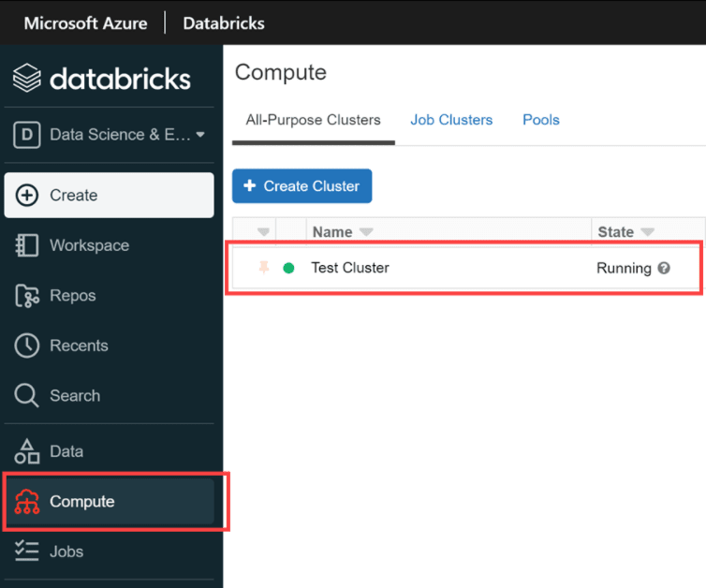Click the Create Cluster button
Viewport: 706px width, 588px height.
tap(302, 186)
